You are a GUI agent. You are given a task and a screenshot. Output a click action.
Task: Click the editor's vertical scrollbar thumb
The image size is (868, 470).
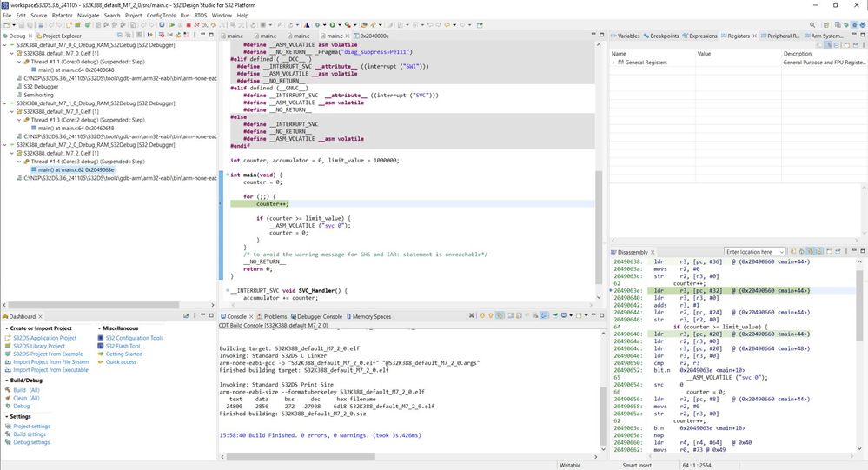pyautogui.click(x=599, y=227)
